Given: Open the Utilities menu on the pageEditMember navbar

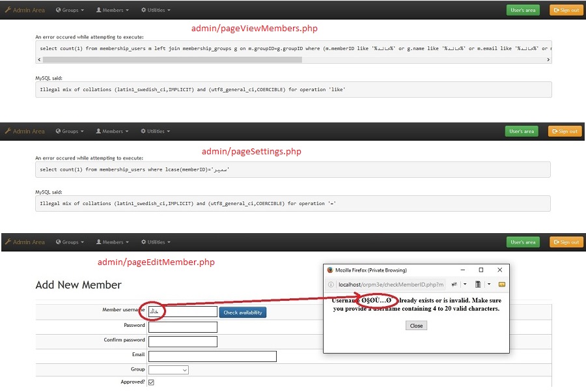Looking at the screenshot, I should (x=156, y=242).
